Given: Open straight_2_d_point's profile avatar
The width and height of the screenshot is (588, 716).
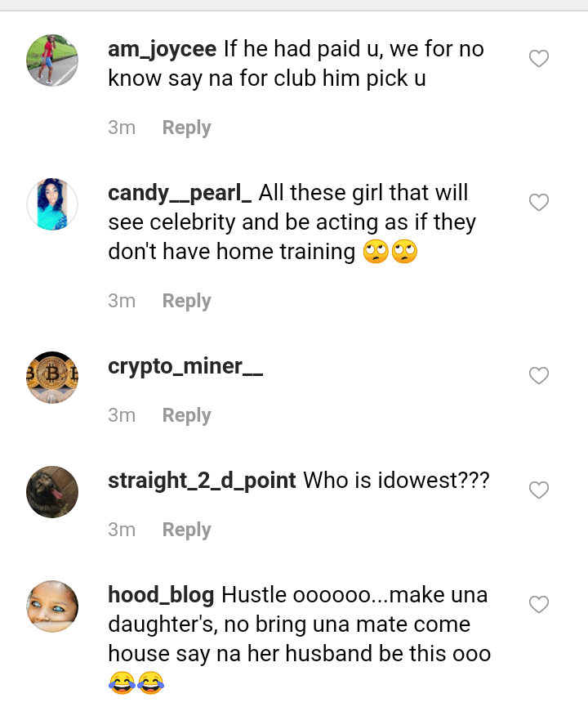Looking at the screenshot, I should (x=52, y=492).
